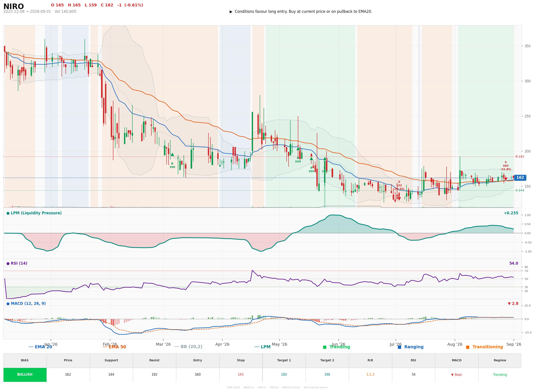
Task: Click the Regime column header
Action: click(x=500, y=360)
